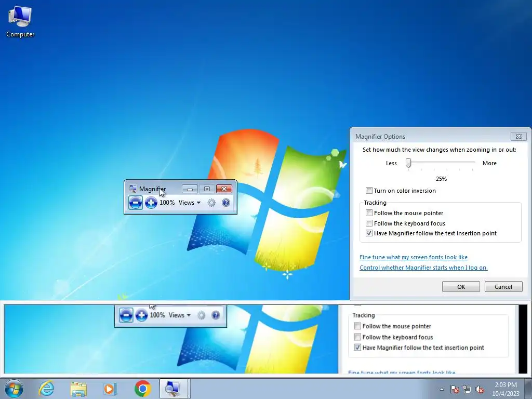This screenshot has width=532, height=399.
Task: Minimize the Magnifier toolbar window
Action: tap(190, 189)
